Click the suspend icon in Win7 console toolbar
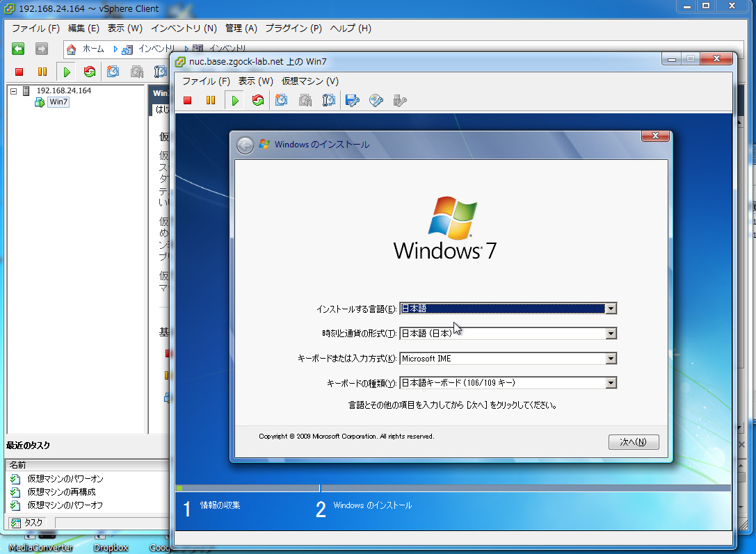This screenshot has width=756, height=554. pos(211,100)
